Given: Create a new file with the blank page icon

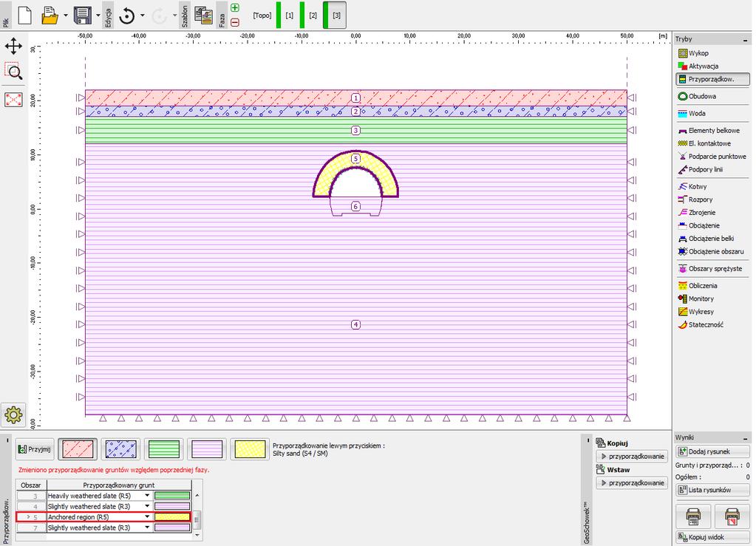Looking at the screenshot, I should (24, 15).
